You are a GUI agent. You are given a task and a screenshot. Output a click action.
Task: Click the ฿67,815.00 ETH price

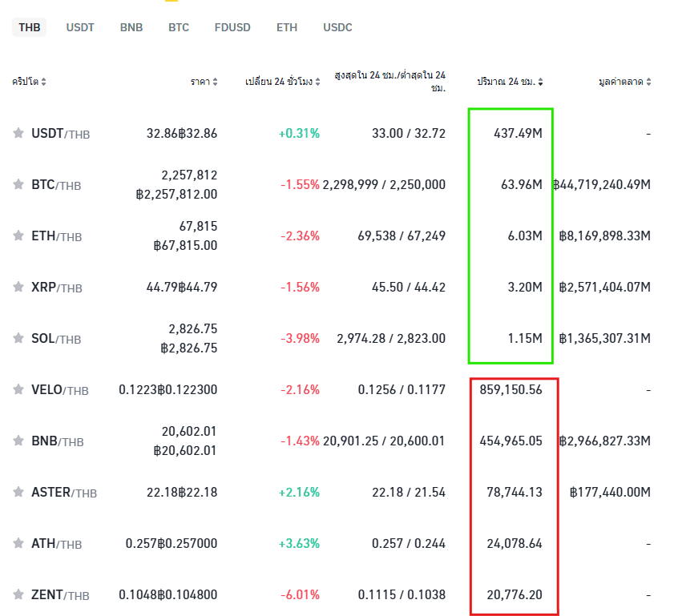point(185,245)
